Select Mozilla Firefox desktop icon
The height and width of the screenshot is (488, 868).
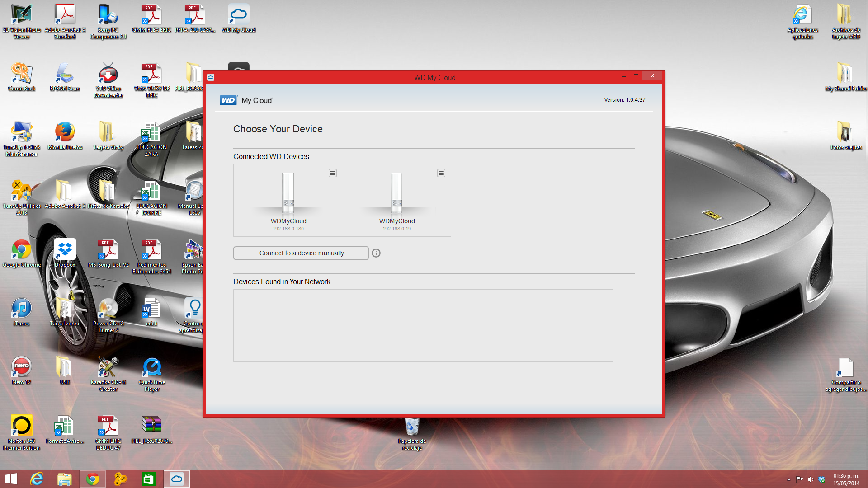tap(65, 136)
